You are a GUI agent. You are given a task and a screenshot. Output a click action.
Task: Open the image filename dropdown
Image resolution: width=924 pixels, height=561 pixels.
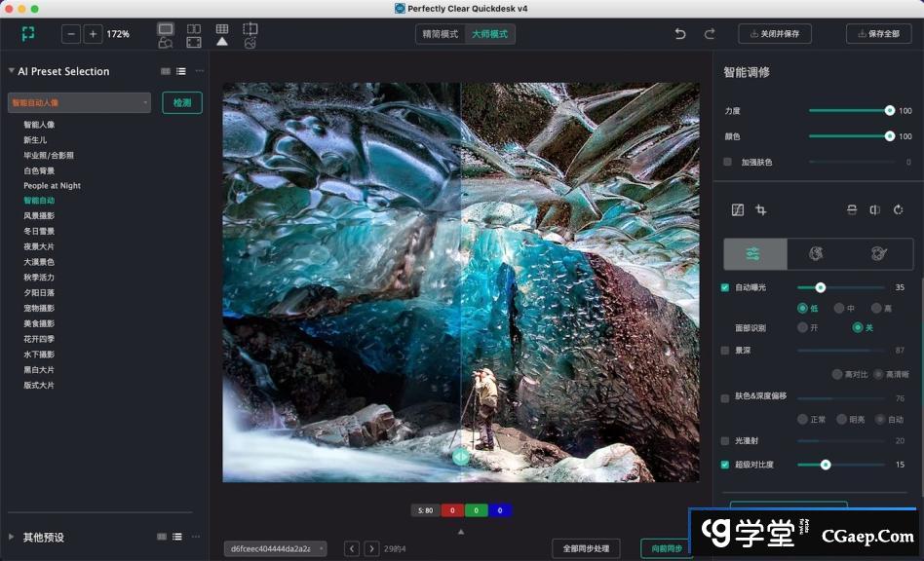point(275,549)
